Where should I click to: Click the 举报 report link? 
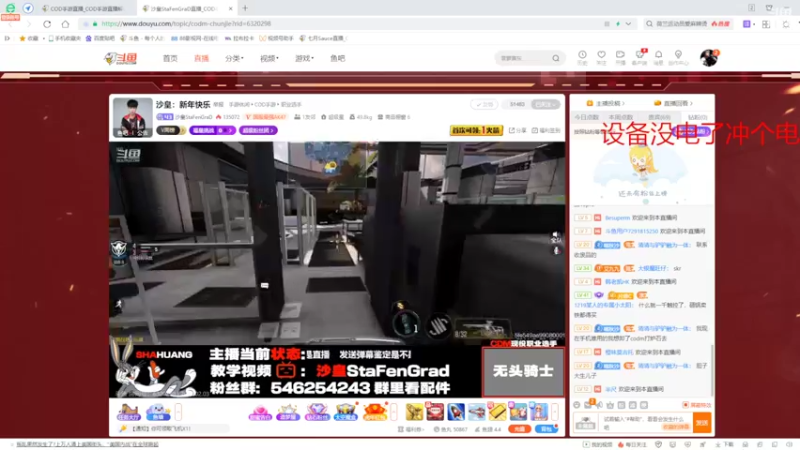218,105
